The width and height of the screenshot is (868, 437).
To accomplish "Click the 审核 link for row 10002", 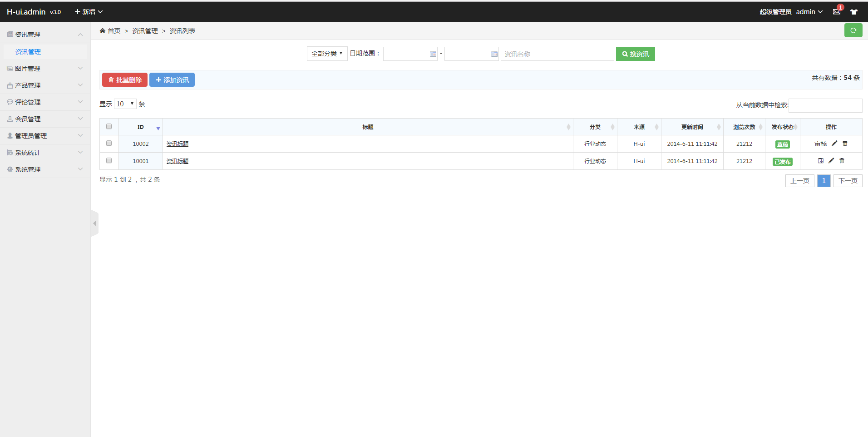I will (821, 144).
